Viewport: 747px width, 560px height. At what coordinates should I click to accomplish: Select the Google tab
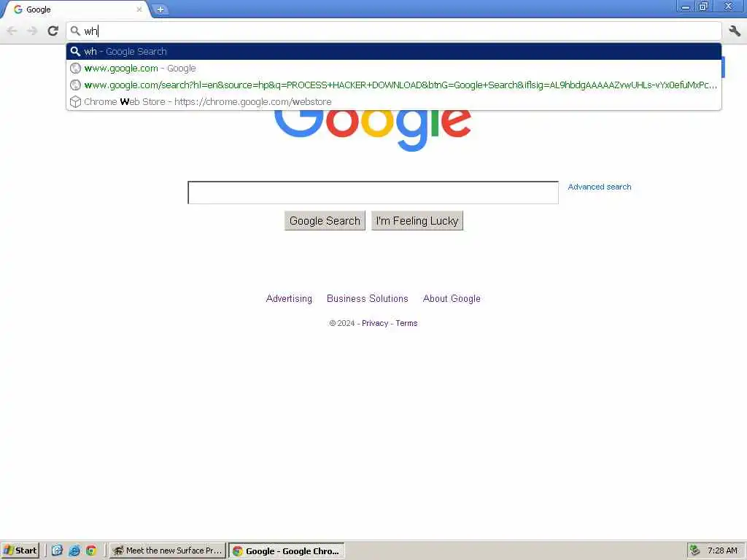(76, 9)
